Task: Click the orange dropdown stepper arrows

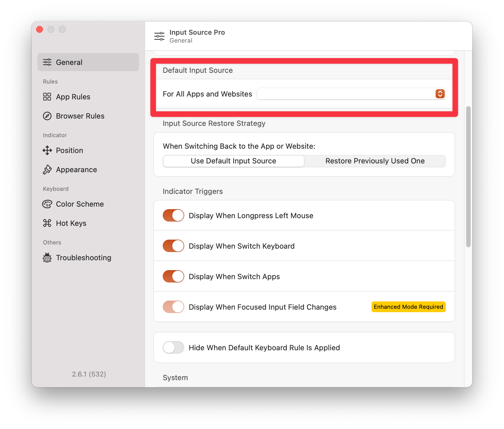Action: 440,94
